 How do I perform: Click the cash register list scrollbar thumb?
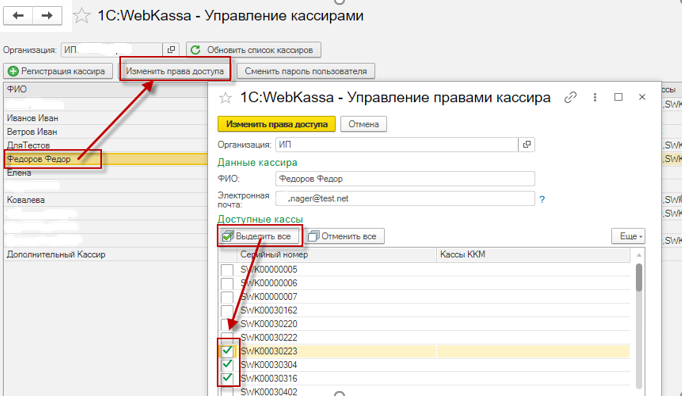coord(639,277)
